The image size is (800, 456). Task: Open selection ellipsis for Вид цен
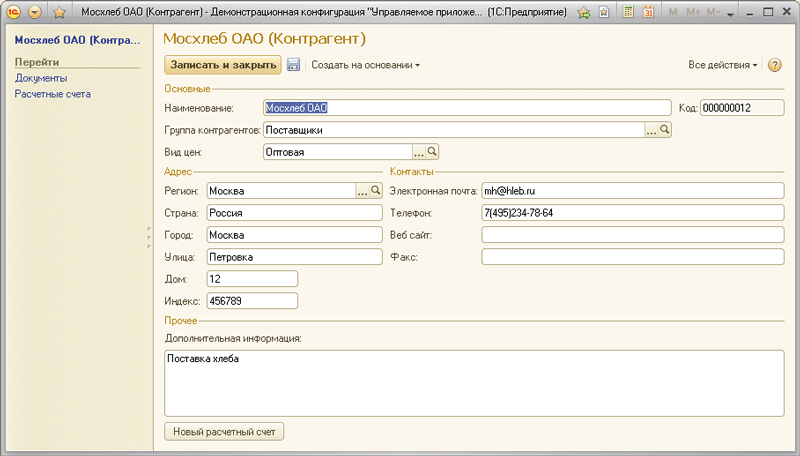[x=419, y=152]
